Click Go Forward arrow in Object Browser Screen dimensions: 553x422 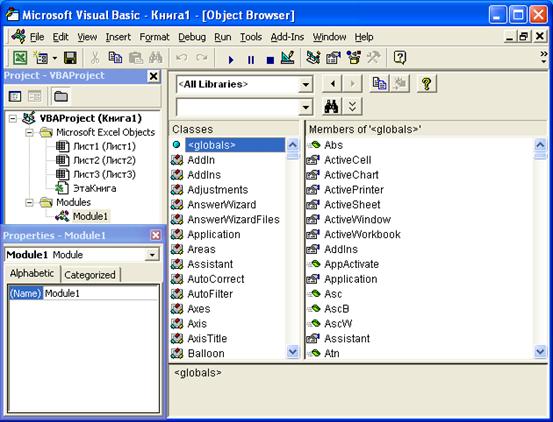352,84
